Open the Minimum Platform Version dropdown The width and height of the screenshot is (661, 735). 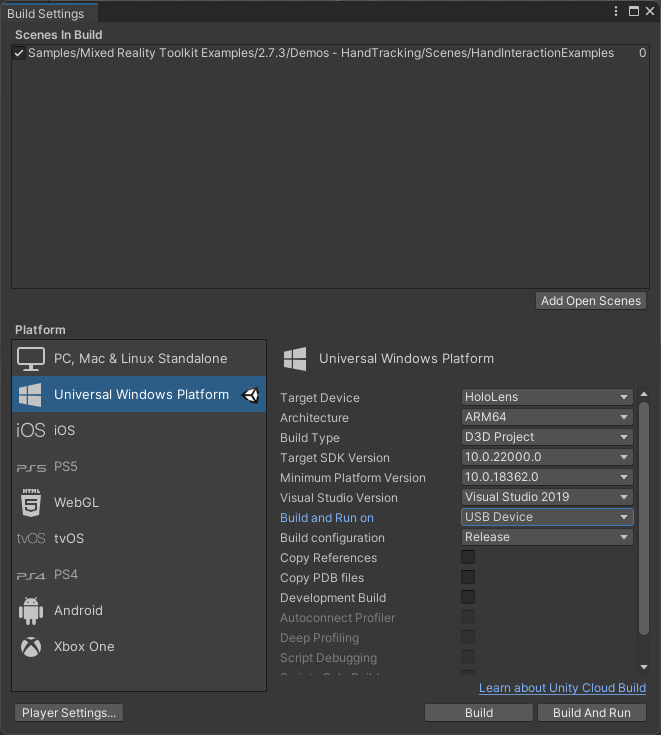[547, 477]
